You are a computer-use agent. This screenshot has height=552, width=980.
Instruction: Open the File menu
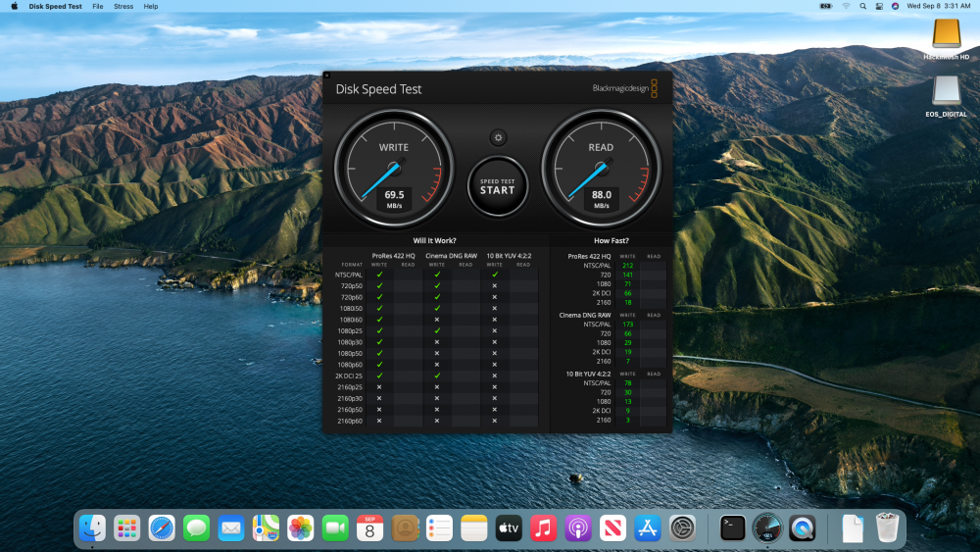(x=97, y=6)
